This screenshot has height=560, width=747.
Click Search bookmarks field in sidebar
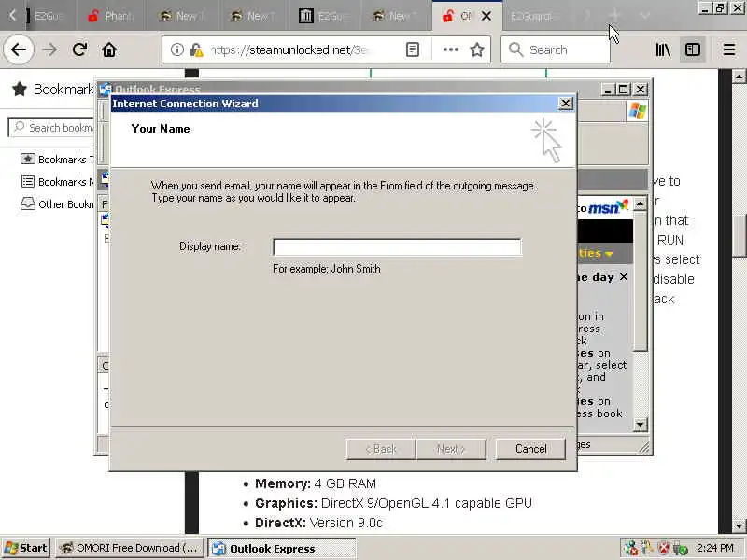click(52, 128)
